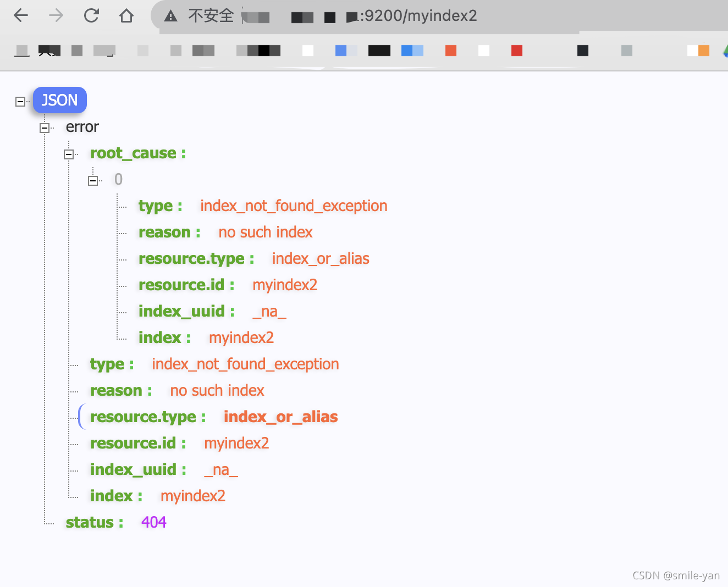Collapse array item 0 node
Viewport: 728px width, 587px height.
(93, 180)
